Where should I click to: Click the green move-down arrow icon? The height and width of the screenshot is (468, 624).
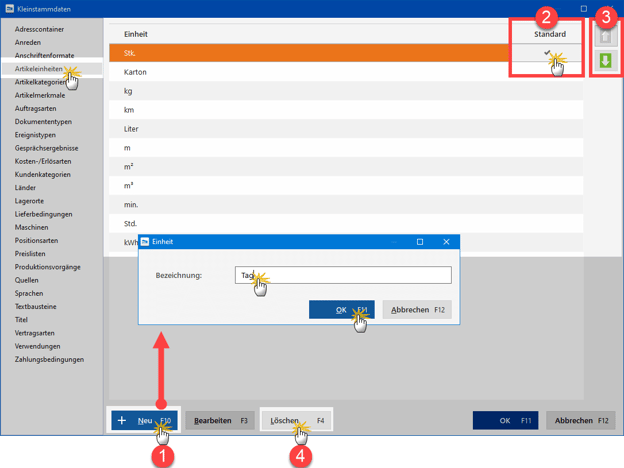[605, 61]
